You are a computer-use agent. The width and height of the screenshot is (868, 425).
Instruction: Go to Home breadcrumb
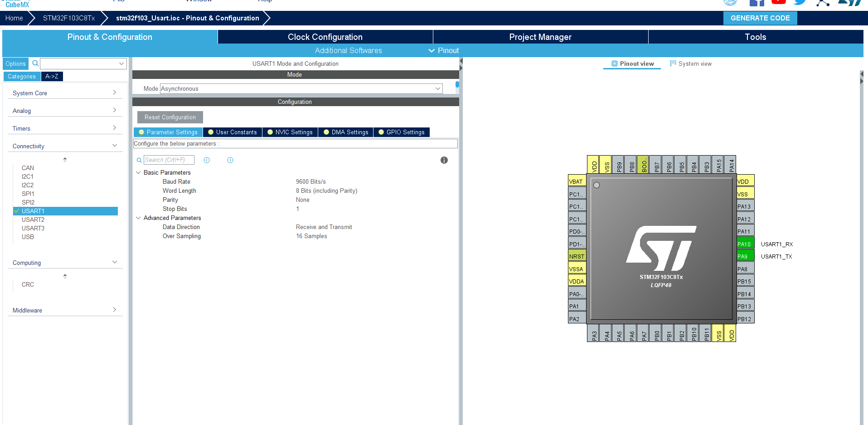pos(14,18)
